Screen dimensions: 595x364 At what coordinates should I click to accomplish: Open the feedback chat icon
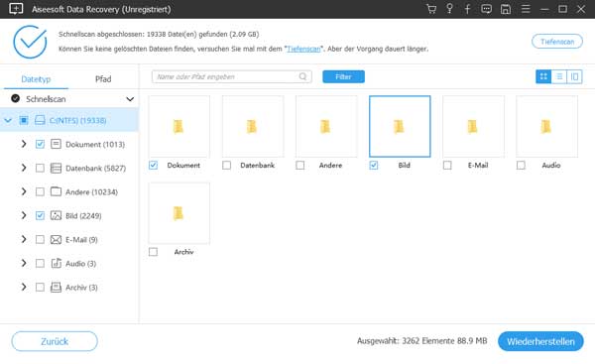[x=487, y=9]
